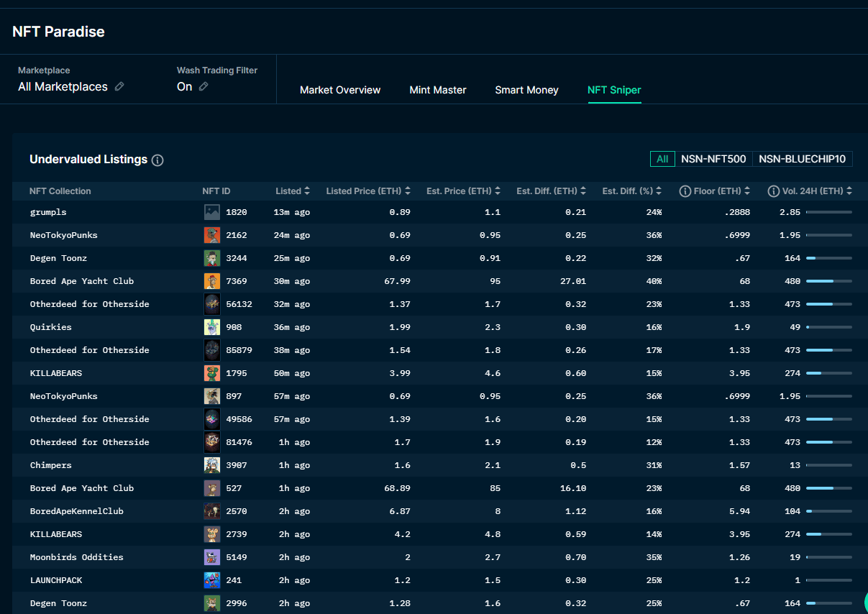
Task: Click the NeoTokyoPunks 897 thumbnail
Action: (x=211, y=396)
